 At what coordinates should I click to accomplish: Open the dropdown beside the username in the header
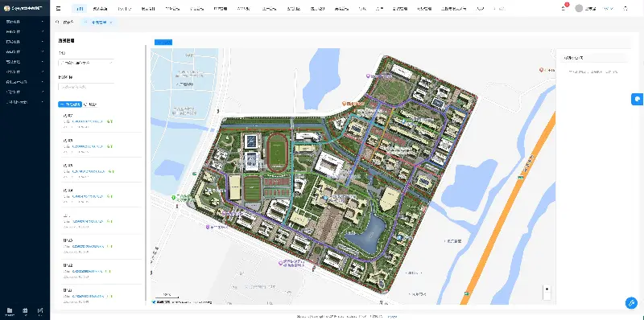point(608,8)
